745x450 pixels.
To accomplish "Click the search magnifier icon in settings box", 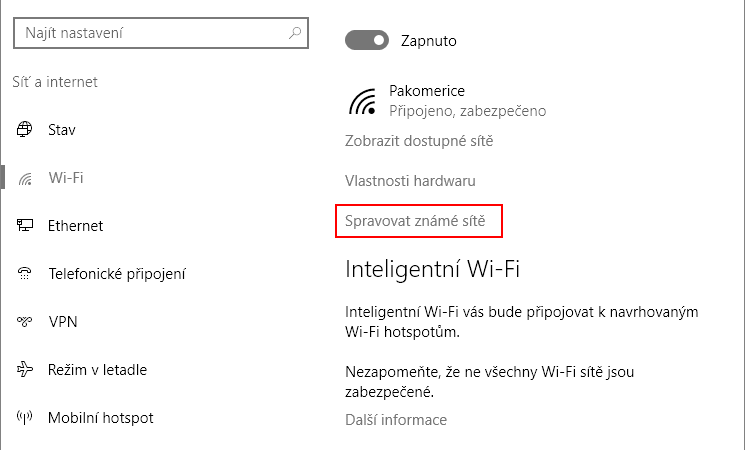I will [295, 33].
